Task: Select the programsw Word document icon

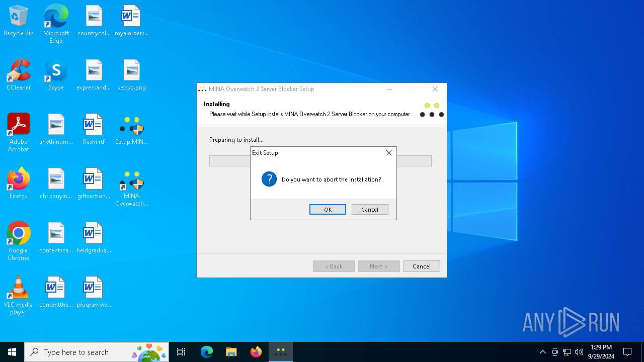Action: (94, 293)
